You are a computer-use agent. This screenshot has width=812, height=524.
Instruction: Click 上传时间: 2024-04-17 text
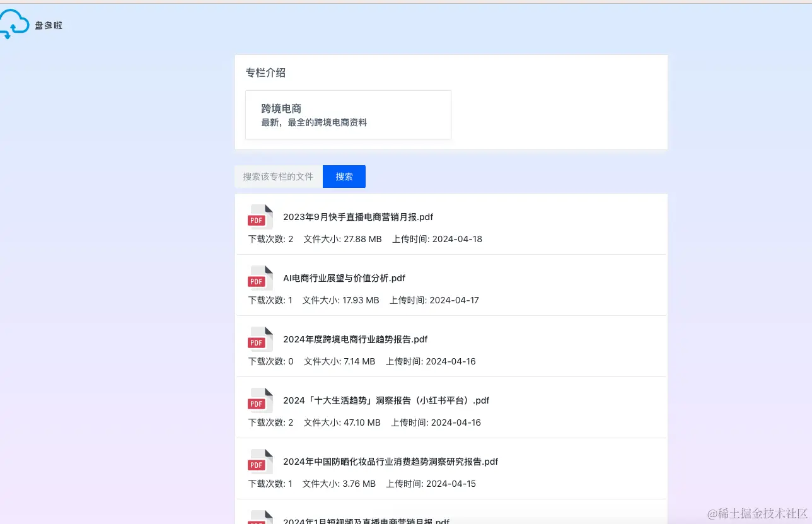point(434,300)
